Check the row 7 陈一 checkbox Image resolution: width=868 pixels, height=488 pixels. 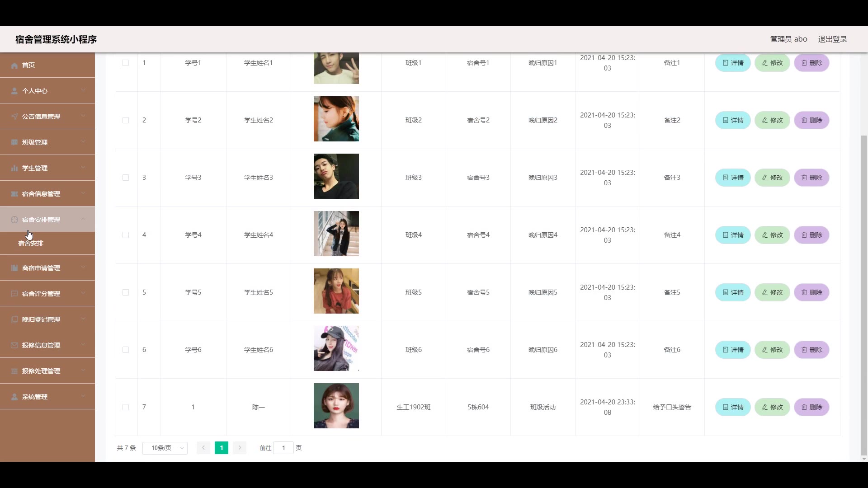pyautogui.click(x=126, y=407)
